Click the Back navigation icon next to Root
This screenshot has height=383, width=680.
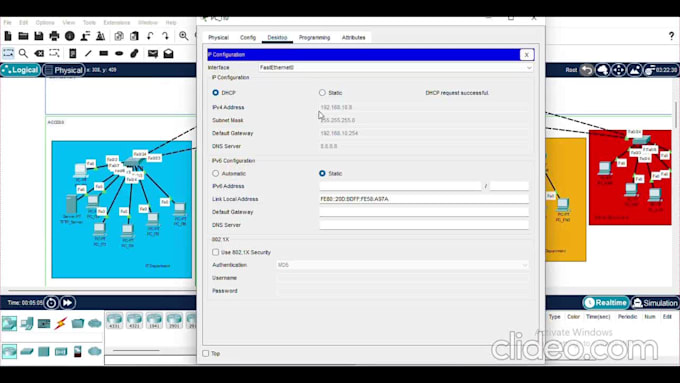click(587, 70)
